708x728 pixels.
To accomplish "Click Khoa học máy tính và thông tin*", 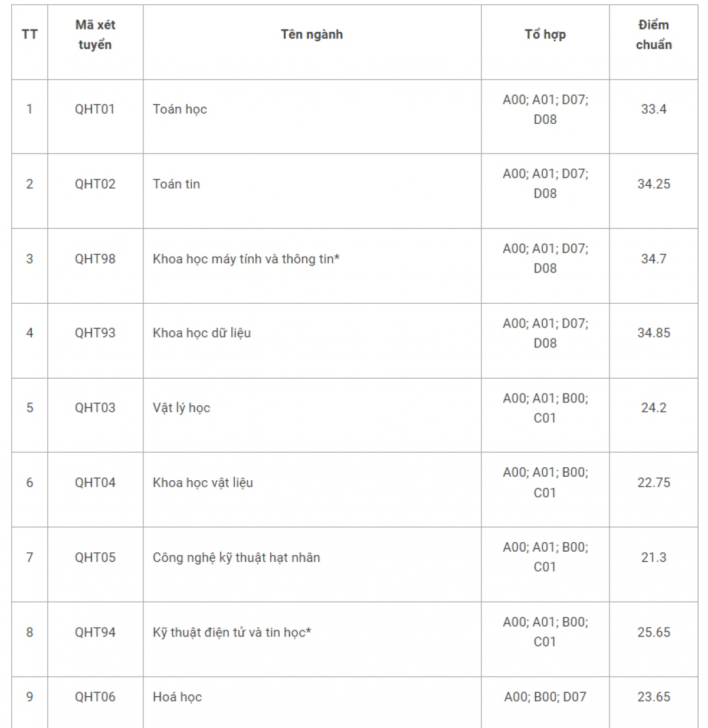I will point(246,259).
